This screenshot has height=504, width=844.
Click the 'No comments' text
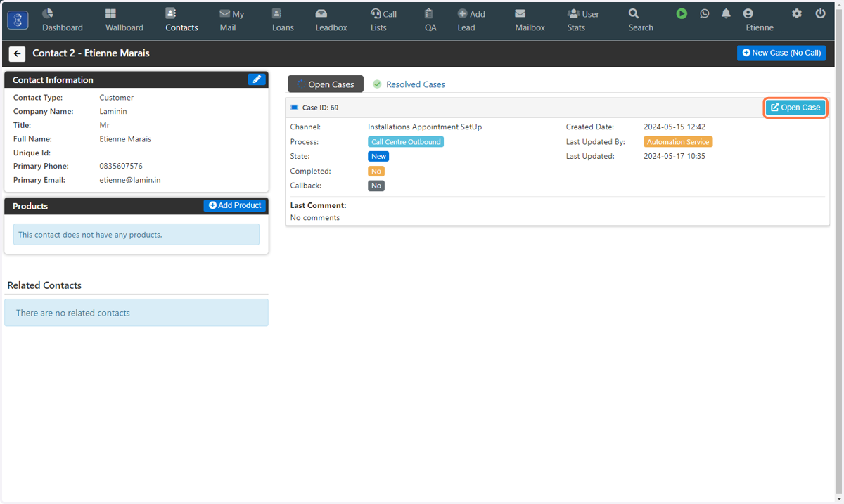click(x=315, y=218)
